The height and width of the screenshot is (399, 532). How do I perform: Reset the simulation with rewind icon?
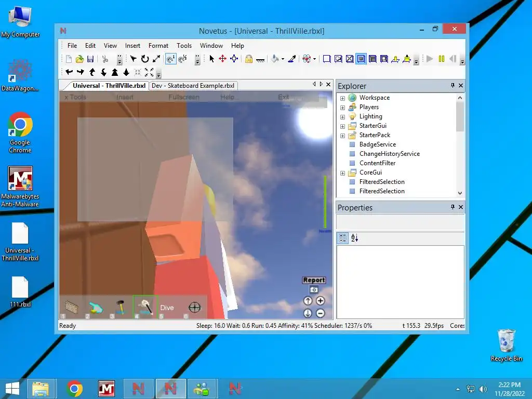point(453,59)
